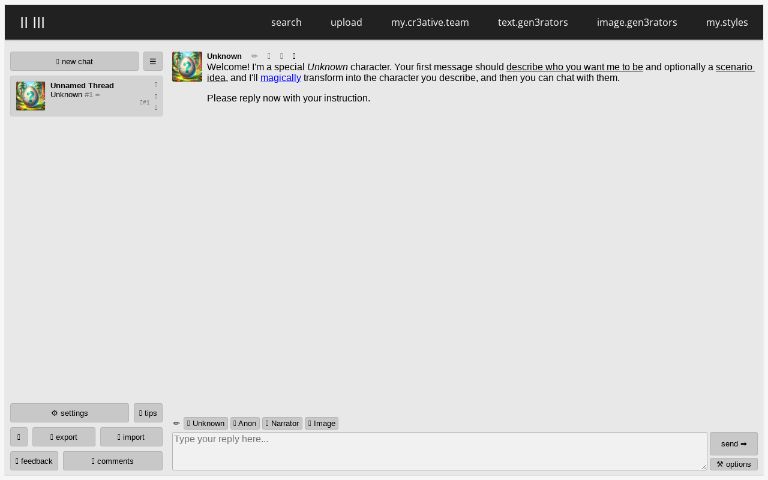This screenshot has width=768, height=480.
Task: Select the Narrator reply shortcut
Action: pos(282,423)
